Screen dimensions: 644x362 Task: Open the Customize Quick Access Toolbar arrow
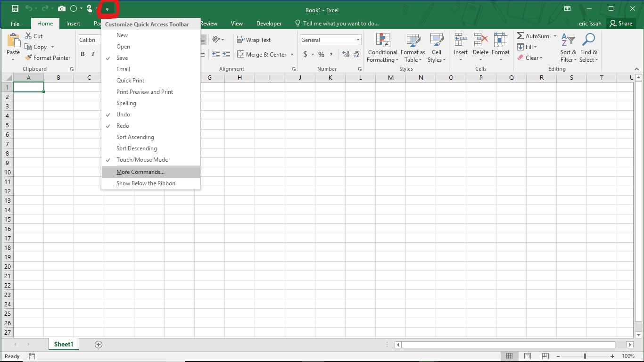coord(107,8)
